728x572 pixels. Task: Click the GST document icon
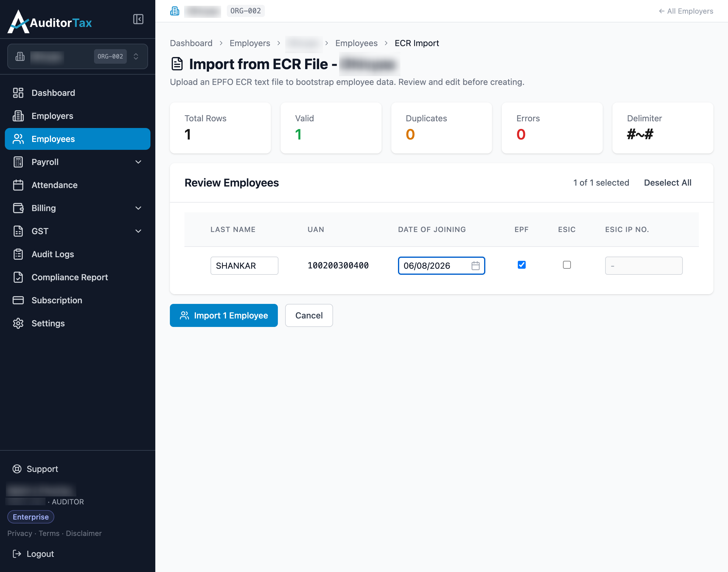tap(18, 231)
